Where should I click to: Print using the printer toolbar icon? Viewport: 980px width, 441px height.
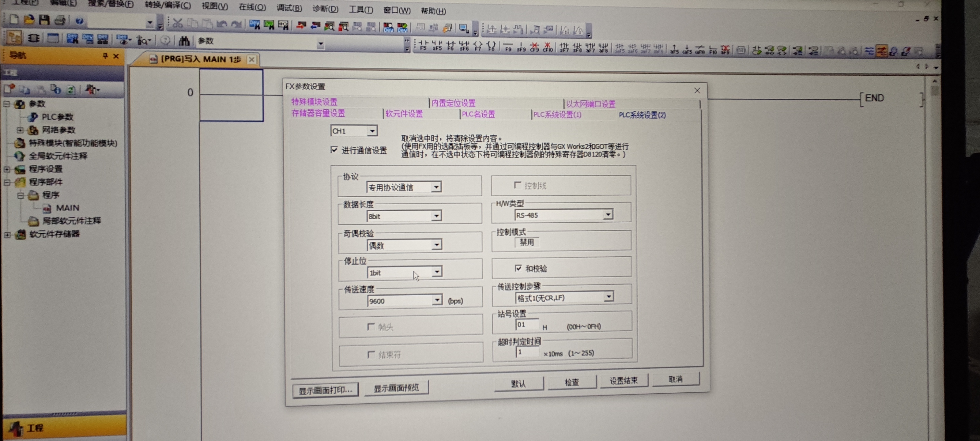(60, 20)
